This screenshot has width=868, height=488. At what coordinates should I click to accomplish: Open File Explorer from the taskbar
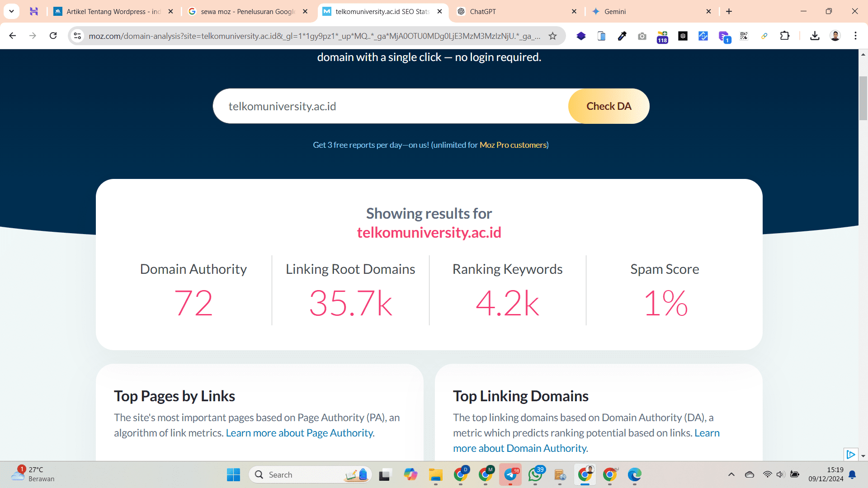click(435, 474)
